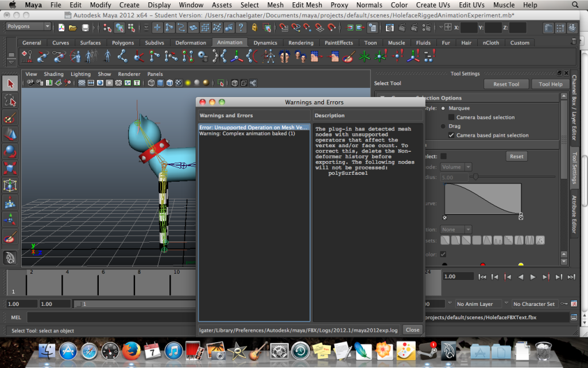
Task: Enable Camera based selection under Marquee
Action: (x=451, y=117)
